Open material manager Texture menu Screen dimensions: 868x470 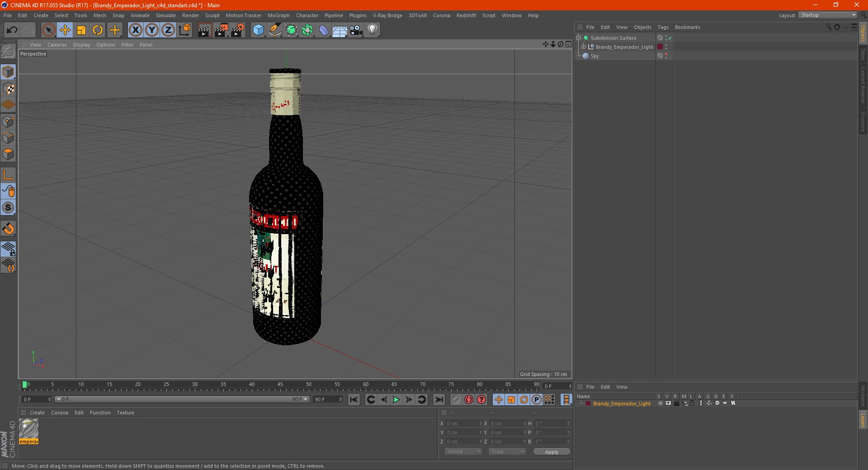click(x=125, y=413)
